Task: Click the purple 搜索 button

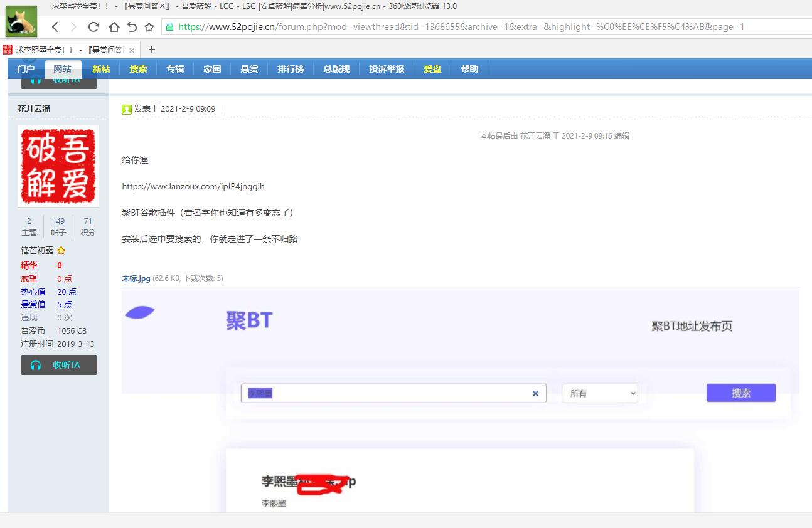Action: (740, 393)
